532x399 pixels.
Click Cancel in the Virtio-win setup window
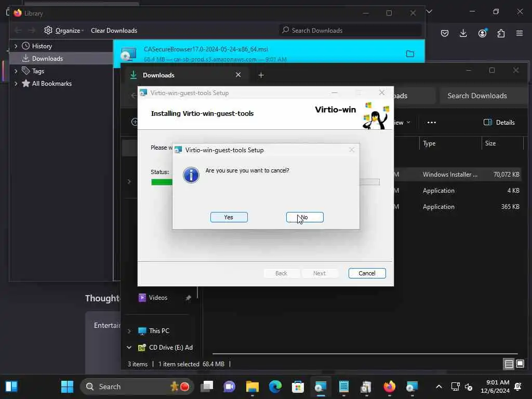coord(367,273)
